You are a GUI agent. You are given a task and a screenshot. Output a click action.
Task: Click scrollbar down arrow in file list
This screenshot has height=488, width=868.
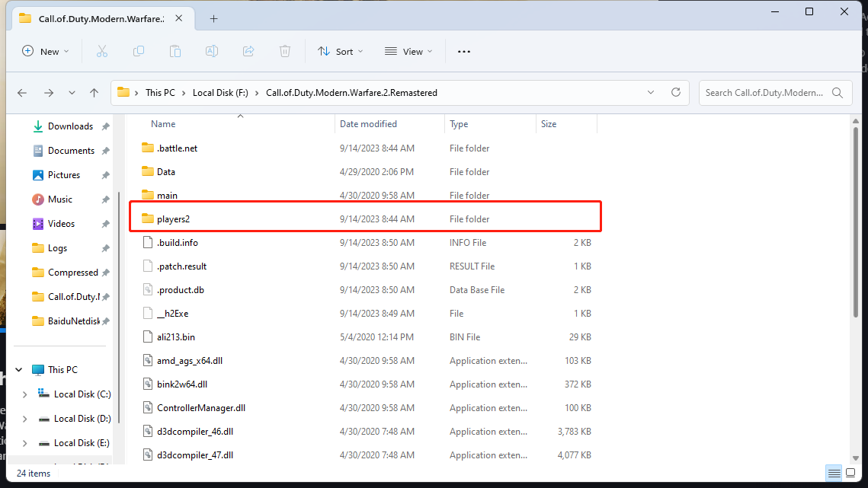coord(855,458)
